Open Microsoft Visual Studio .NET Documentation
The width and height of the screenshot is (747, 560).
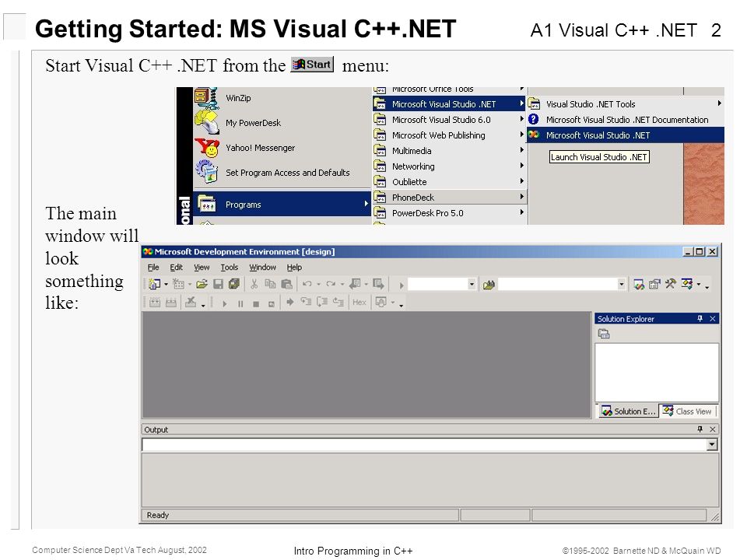pyautogui.click(x=626, y=120)
